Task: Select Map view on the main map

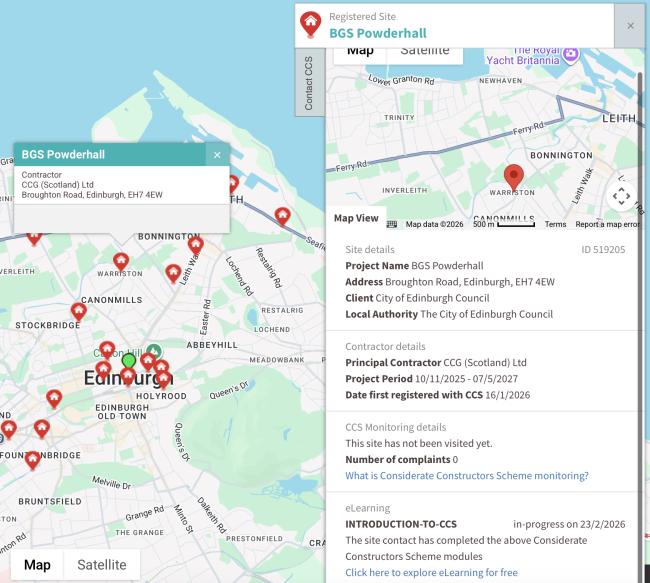Action: coord(37,564)
